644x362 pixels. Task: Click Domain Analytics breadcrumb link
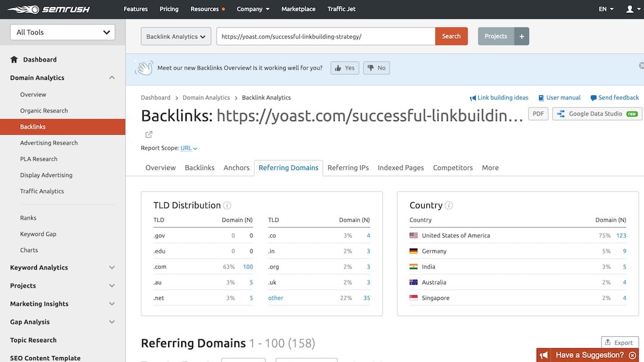(x=206, y=98)
